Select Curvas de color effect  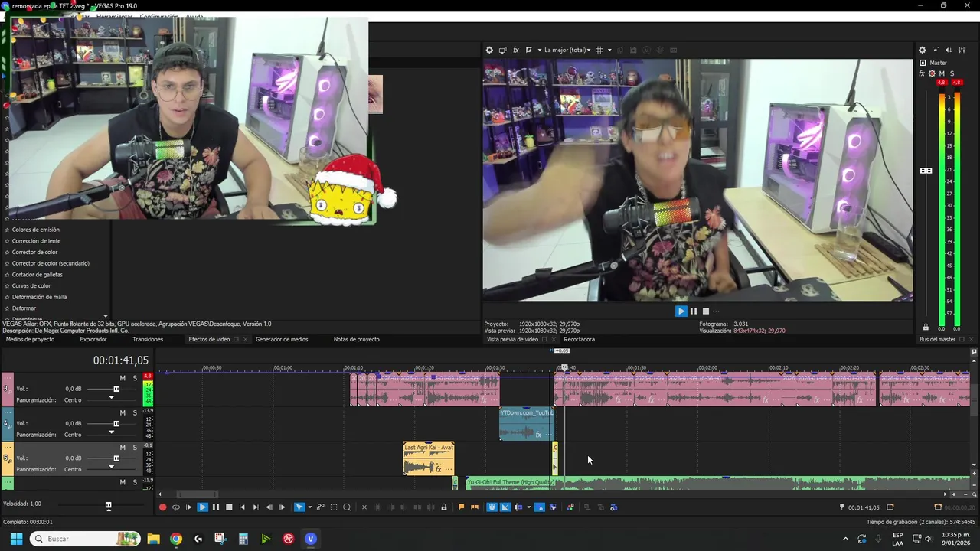tap(31, 285)
